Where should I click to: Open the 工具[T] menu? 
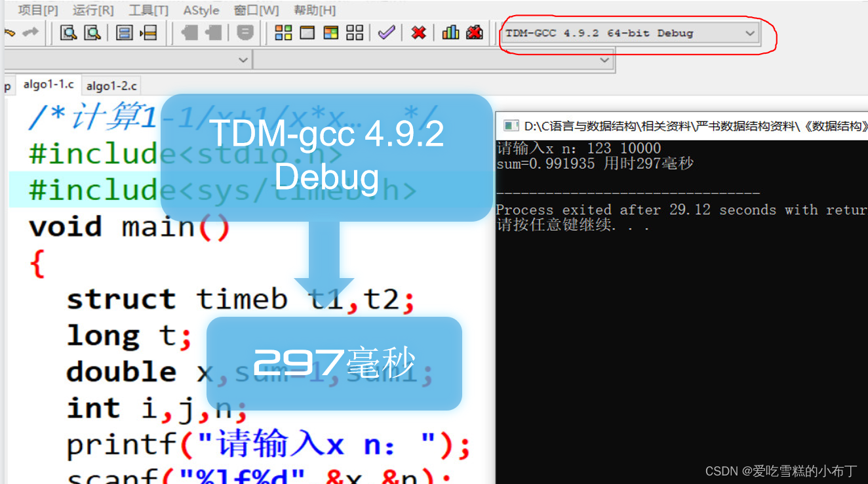tap(148, 10)
